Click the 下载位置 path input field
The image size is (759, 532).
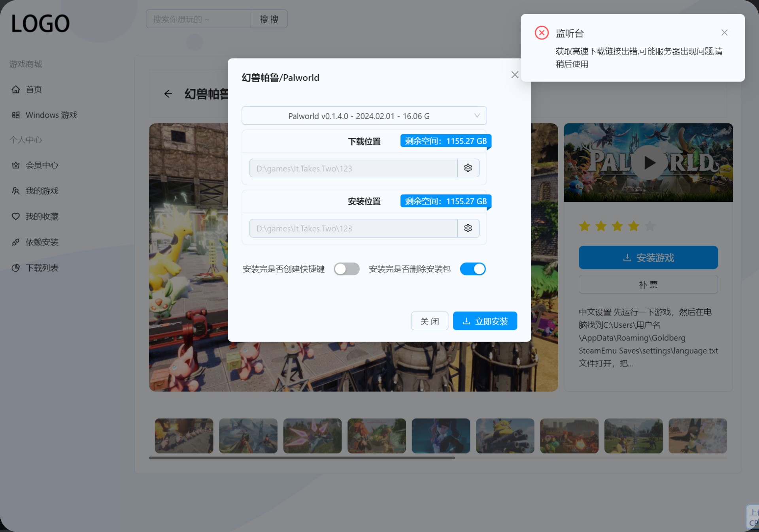point(353,168)
